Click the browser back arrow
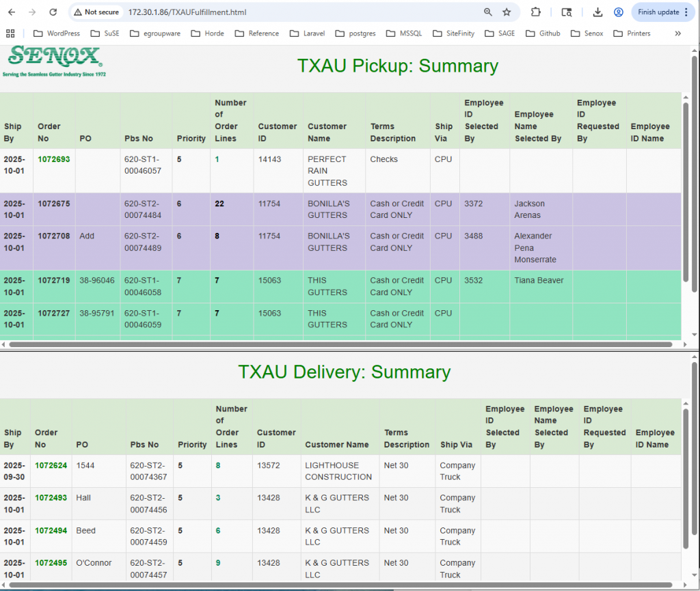The width and height of the screenshot is (700, 591). click(12, 12)
